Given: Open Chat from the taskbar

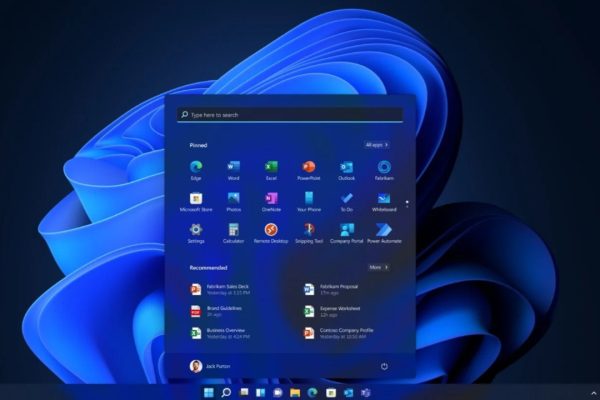Looking at the screenshot, I should point(278,392).
